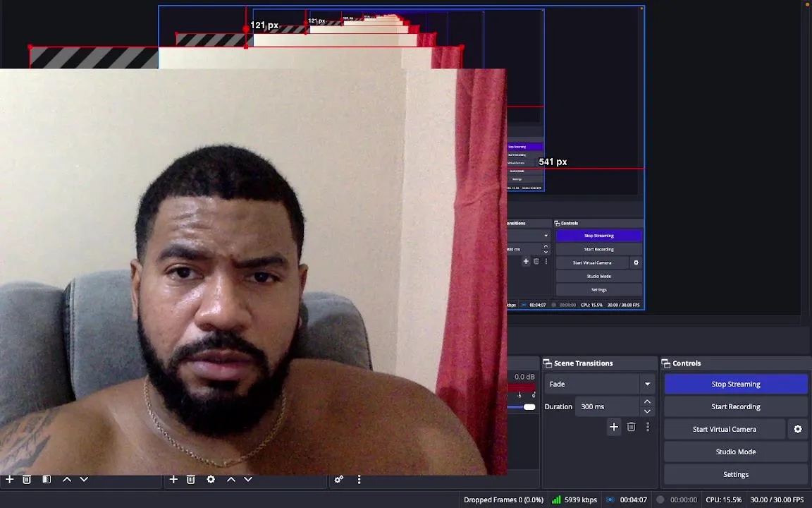Click Dropped Frames 0 (0.0%) status text
The image size is (812, 508).
(x=503, y=500)
